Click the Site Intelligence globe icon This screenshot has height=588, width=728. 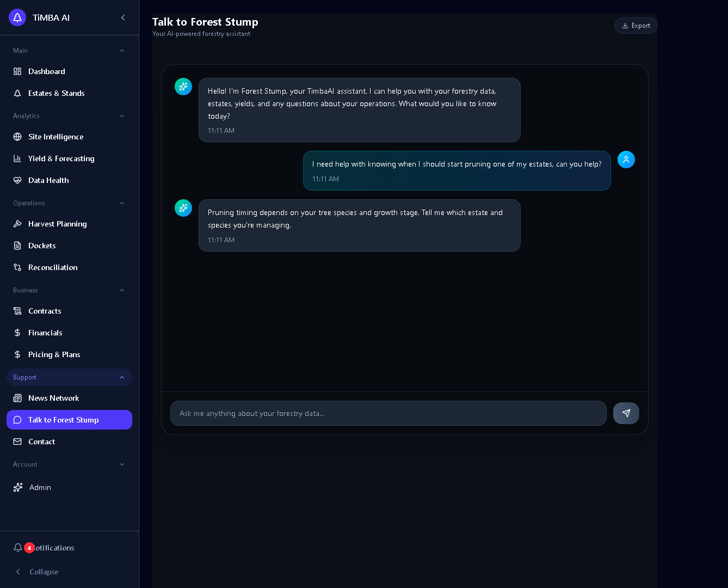(x=17, y=137)
